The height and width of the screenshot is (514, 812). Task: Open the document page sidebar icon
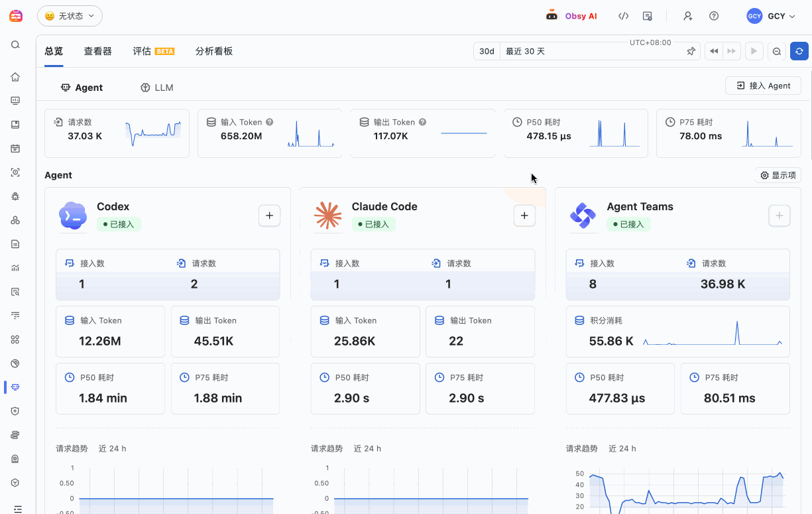tap(15, 244)
